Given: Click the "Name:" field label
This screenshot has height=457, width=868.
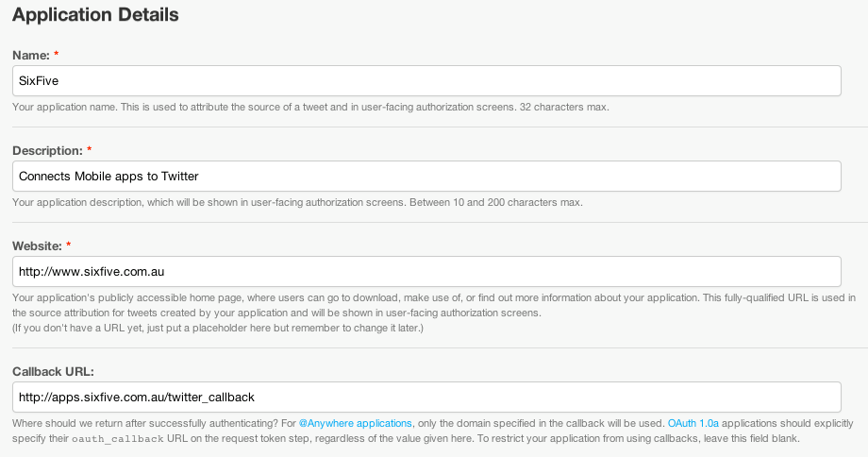Looking at the screenshot, I should pyautogui.click(x=31, y=56).
